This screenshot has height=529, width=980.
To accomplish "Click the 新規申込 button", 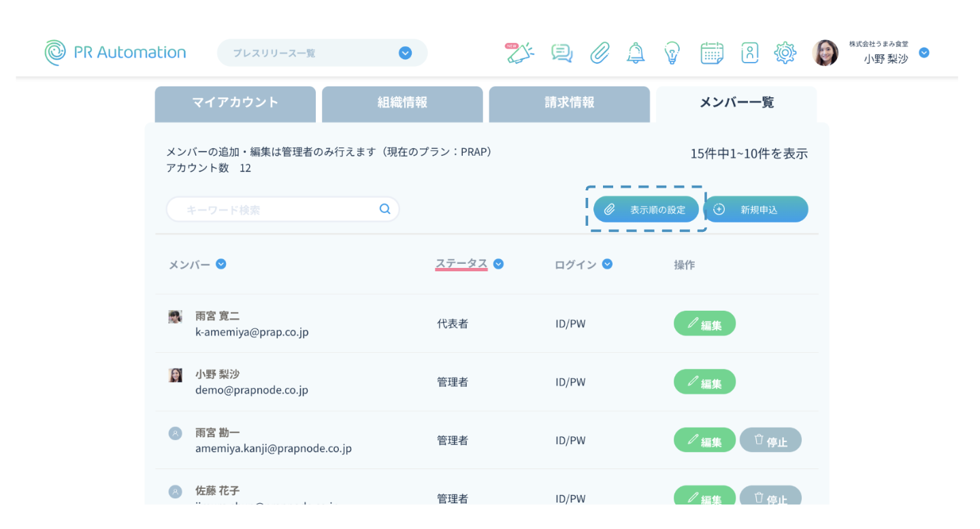I will pos(756,209).
